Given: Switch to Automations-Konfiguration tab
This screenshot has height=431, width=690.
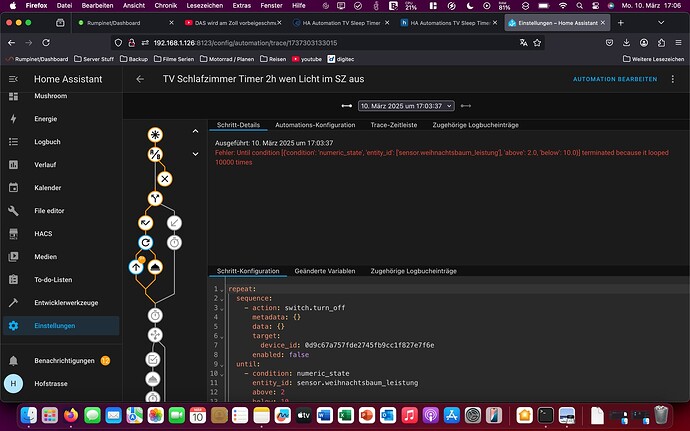Looking at the screenshot, I should point(315,125).
